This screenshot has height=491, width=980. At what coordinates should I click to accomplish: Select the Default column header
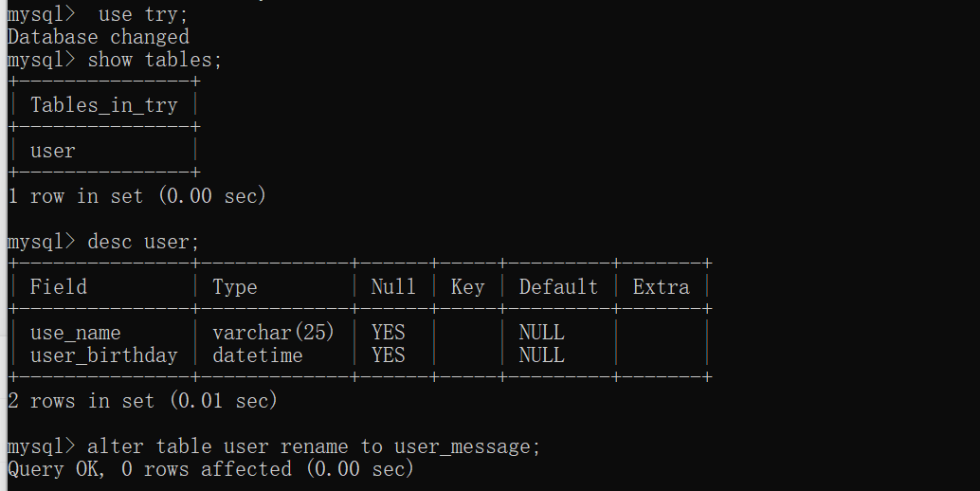click(x=558, y=287)
